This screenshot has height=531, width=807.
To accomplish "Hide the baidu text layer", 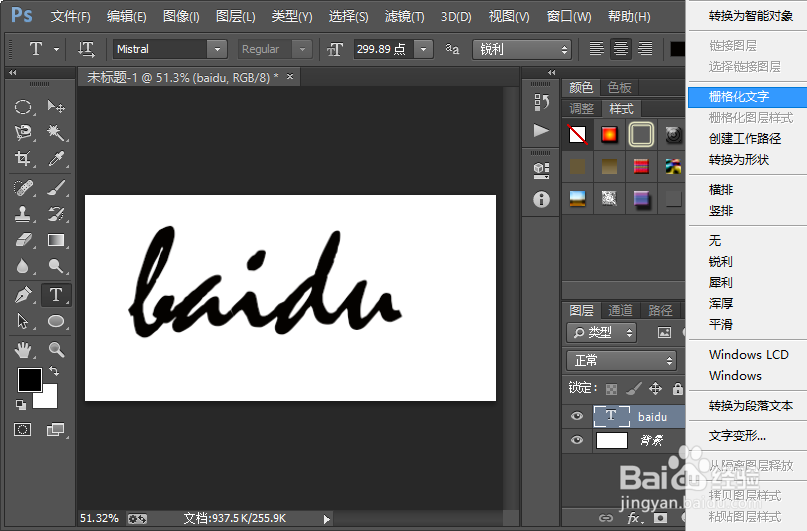I will point(576,416).
